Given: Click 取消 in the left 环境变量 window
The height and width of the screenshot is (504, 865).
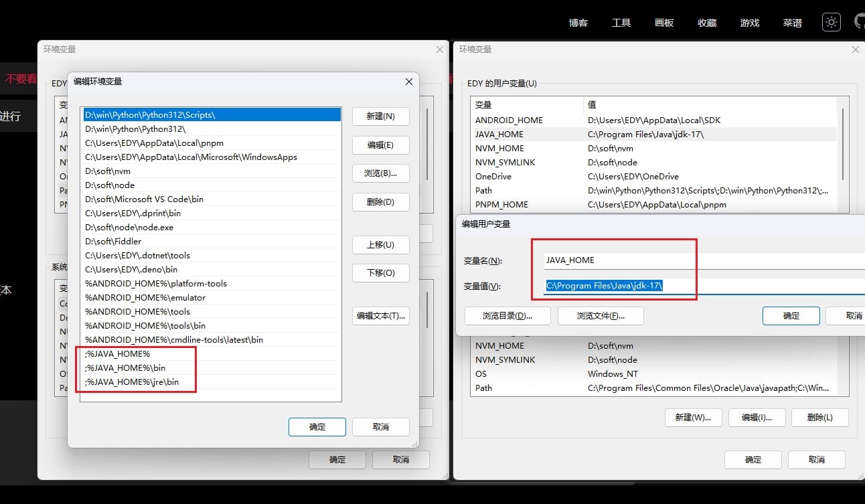Looking at the screenshot, I should (401, 459).
